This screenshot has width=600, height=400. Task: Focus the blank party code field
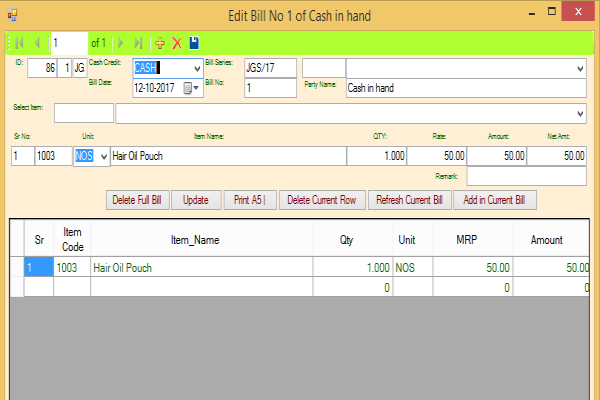pos(324,68)
